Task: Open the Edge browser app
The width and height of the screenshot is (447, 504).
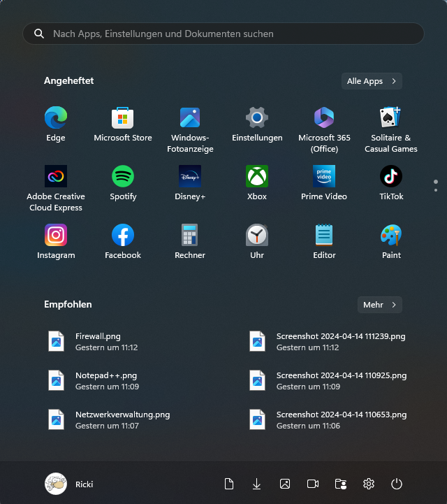Action: [56, 118]
